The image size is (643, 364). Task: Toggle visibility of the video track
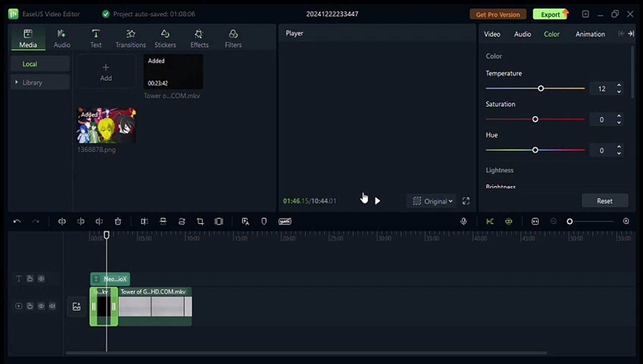tap(41, 306)
